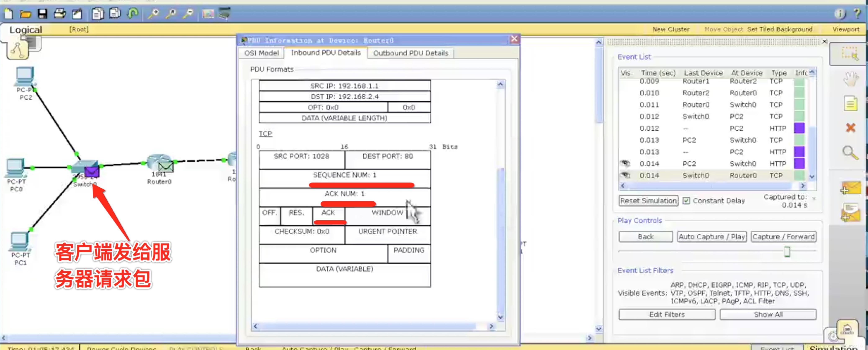Click Event List horizontal scroll left arrow
Screen dimensions: 868x350
click(x=623, y=185)
